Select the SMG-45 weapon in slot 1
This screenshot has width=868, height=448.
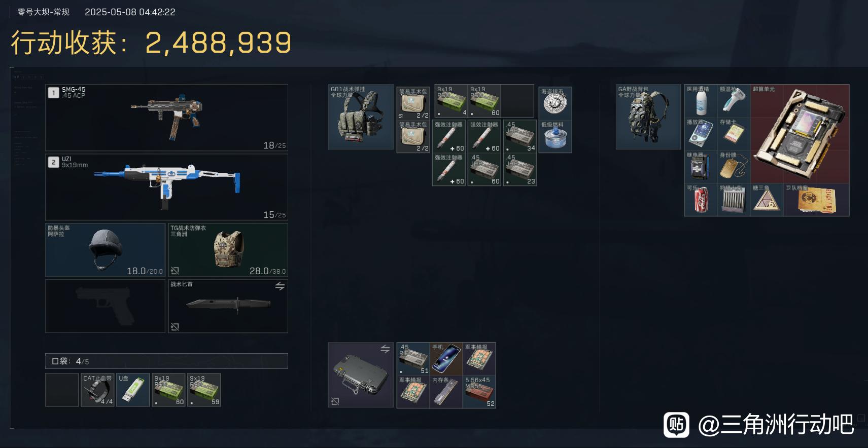coord(166,118)
